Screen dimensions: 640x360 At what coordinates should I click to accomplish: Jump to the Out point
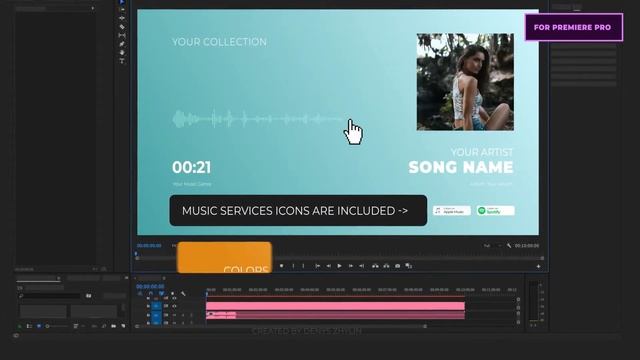click(362, 266)
